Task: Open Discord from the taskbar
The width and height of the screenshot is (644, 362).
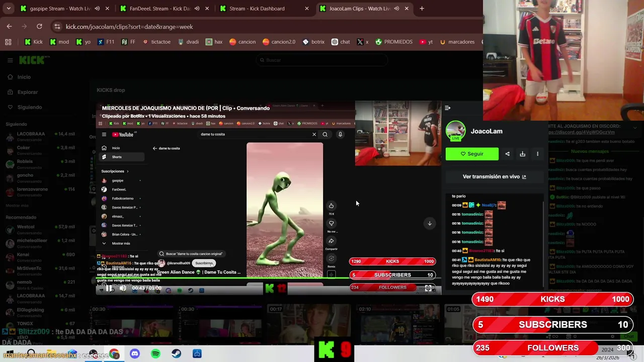Action: tap(135, 354)
